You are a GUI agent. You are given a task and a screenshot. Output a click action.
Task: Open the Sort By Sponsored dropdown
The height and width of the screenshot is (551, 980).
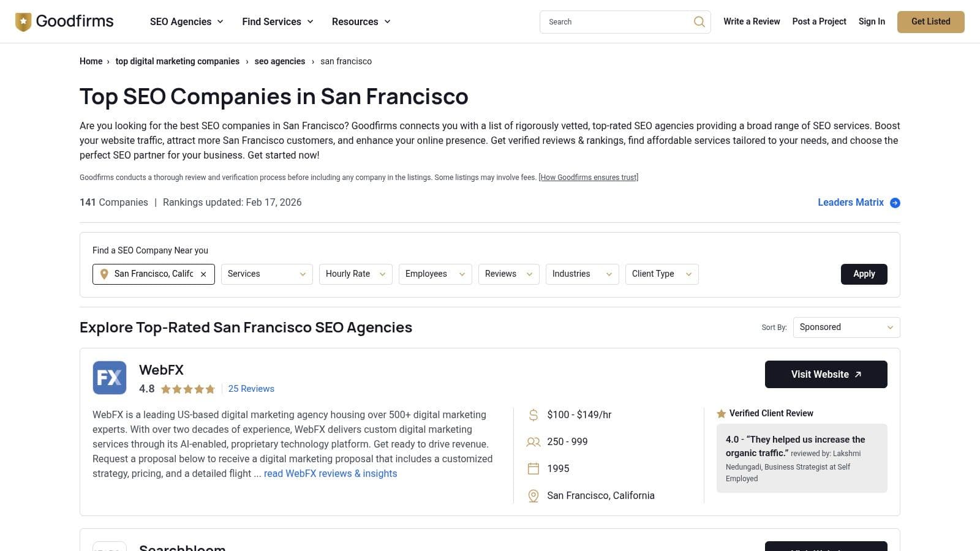pos(846,328)
